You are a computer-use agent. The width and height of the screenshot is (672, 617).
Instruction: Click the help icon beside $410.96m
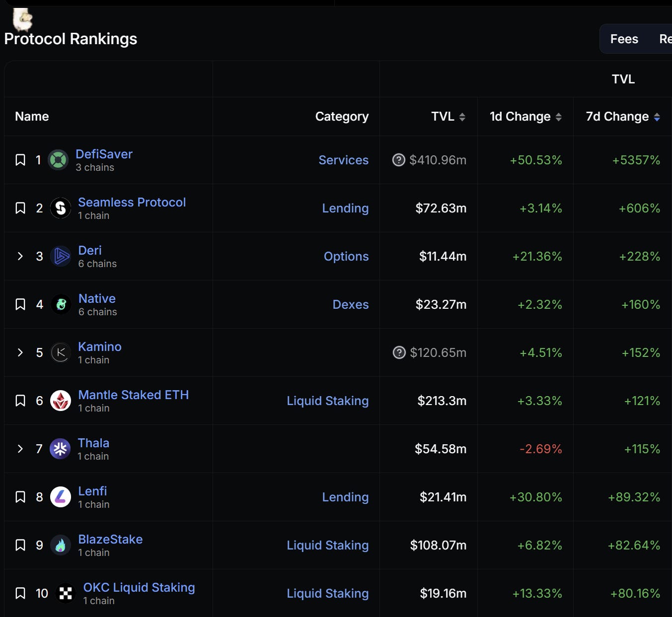click(399, 160)
